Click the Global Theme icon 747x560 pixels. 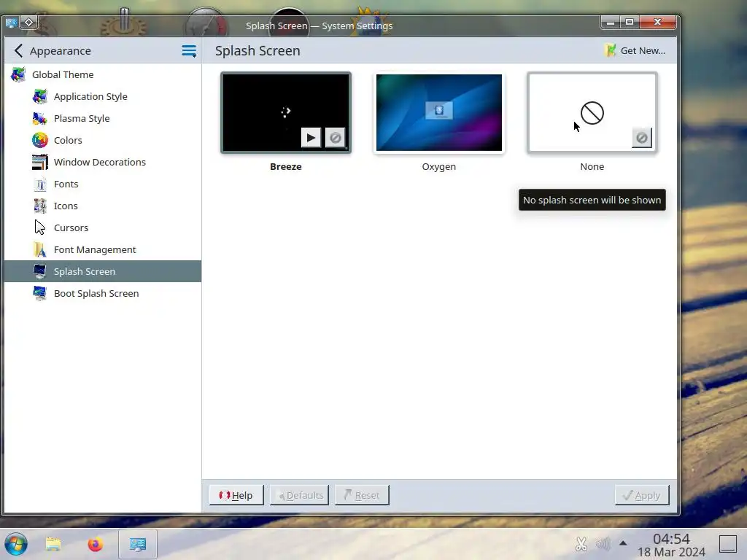[x=18, y=75]
